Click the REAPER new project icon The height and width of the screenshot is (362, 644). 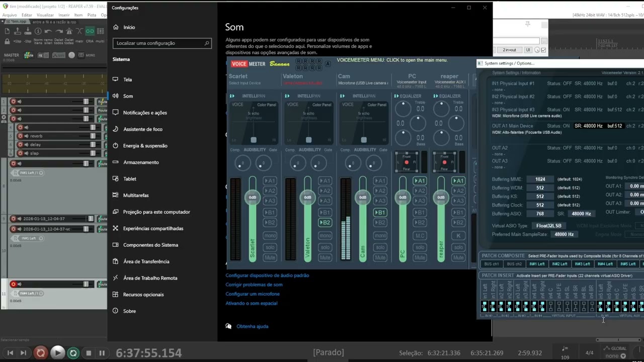click(x=7, y=31)
